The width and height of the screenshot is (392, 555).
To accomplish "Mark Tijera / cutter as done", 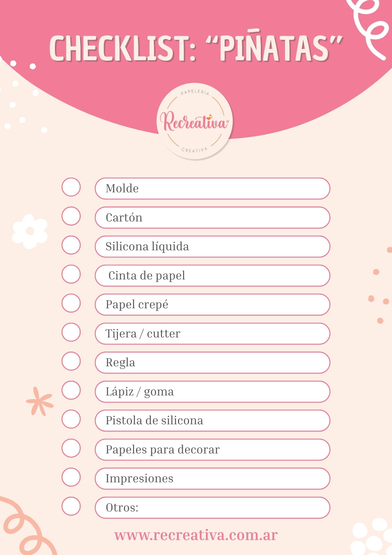I will (x=71, y=332).
